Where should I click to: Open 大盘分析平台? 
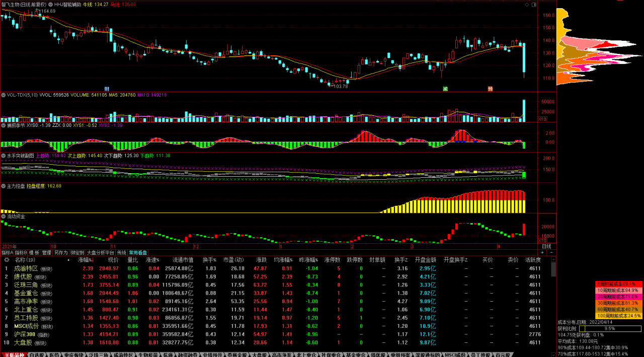[x=101, y=253]
